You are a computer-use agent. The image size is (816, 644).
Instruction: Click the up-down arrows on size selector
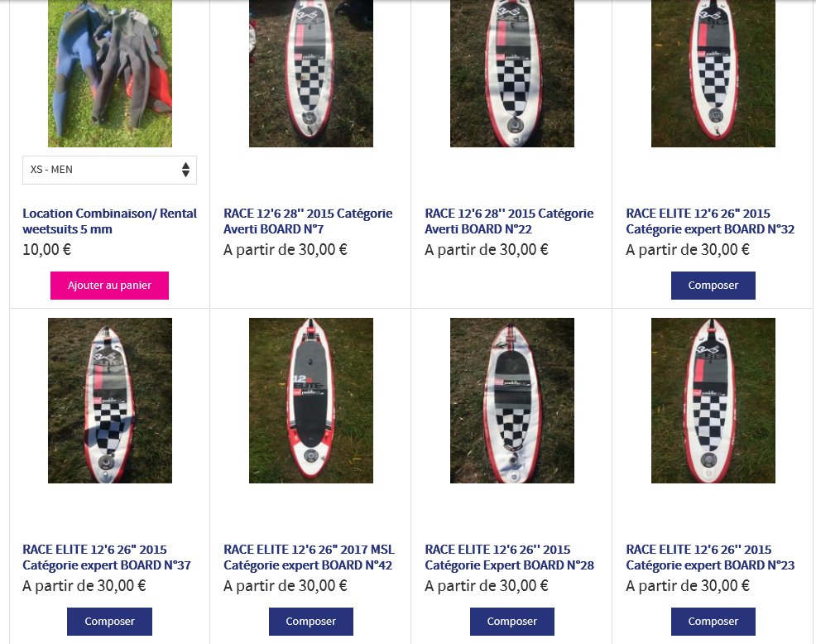(x=185, y=170)
